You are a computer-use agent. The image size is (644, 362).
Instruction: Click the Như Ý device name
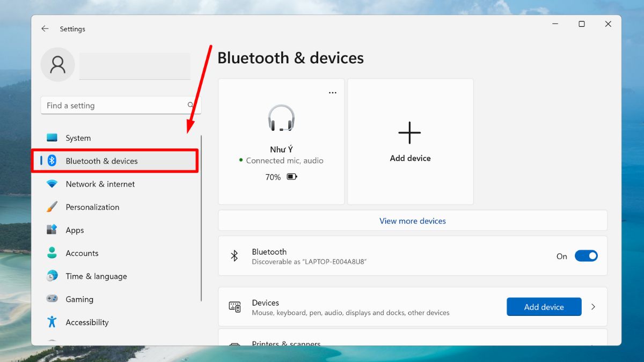[x=281, y=150]
